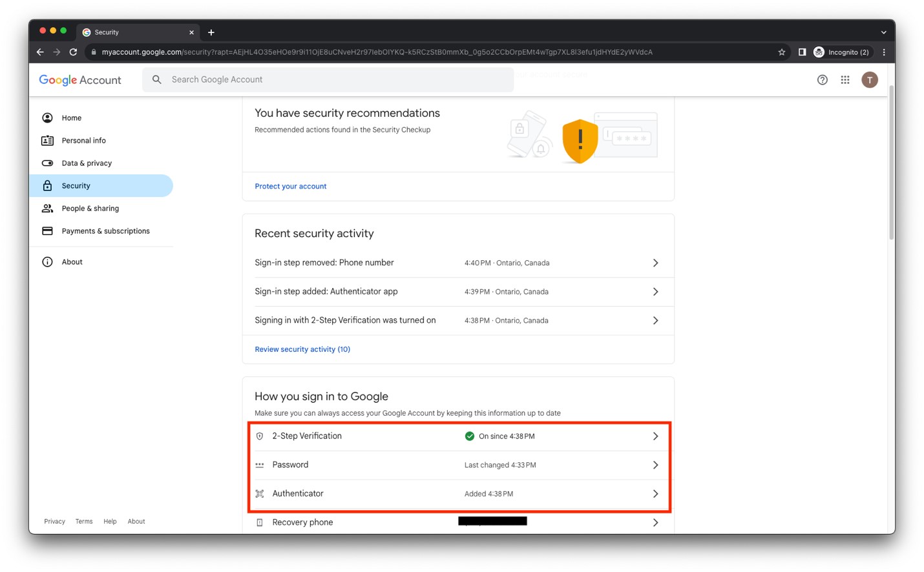
Task: Click chevron on Password row
Action: coord(655,465)
